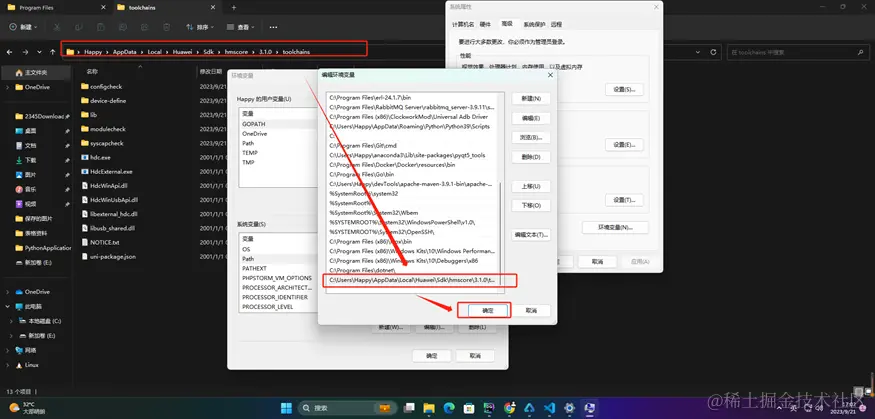Click the Explorer back arrow
Viewport: 875px width, 419px height.
click(x=9, y=52)
